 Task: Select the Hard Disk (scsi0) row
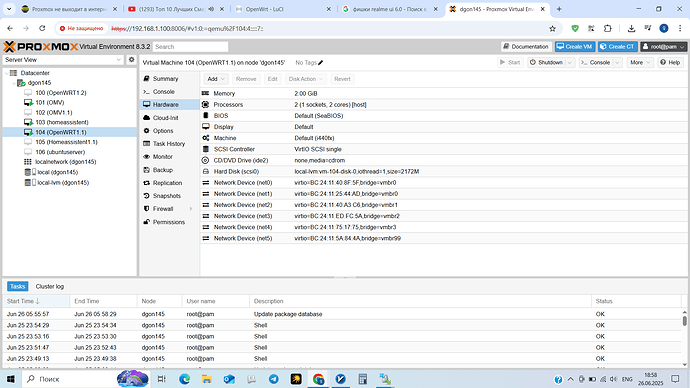[443, 172]
